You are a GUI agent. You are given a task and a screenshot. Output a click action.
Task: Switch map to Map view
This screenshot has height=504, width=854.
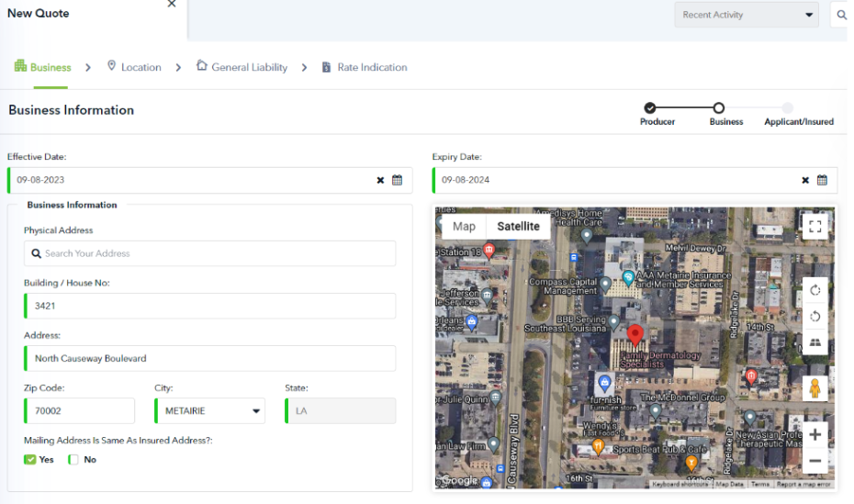(x=464, y=227)
